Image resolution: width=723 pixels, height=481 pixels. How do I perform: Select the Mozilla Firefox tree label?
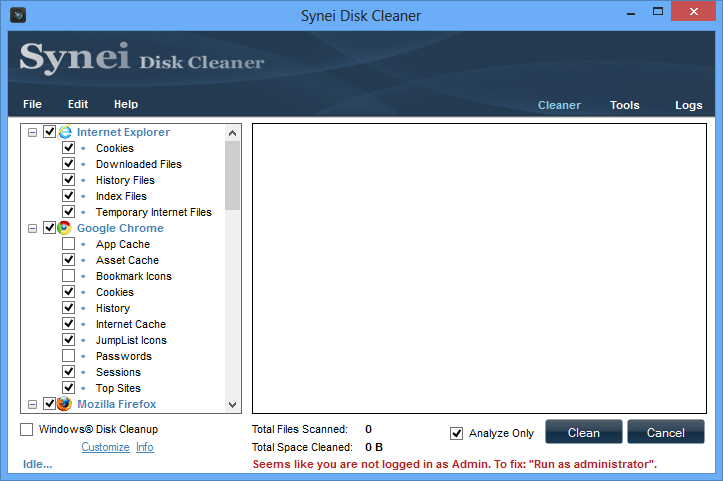[117, 404]
